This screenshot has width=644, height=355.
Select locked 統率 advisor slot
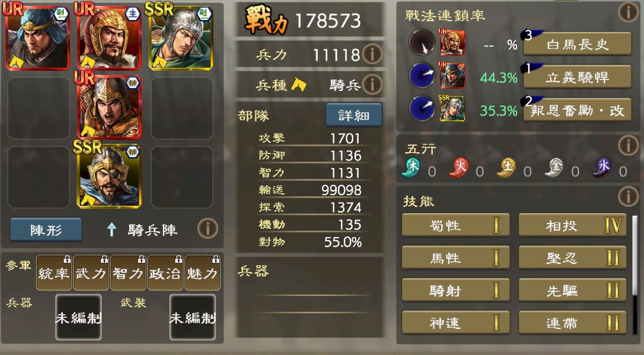(x=54, y=273)
